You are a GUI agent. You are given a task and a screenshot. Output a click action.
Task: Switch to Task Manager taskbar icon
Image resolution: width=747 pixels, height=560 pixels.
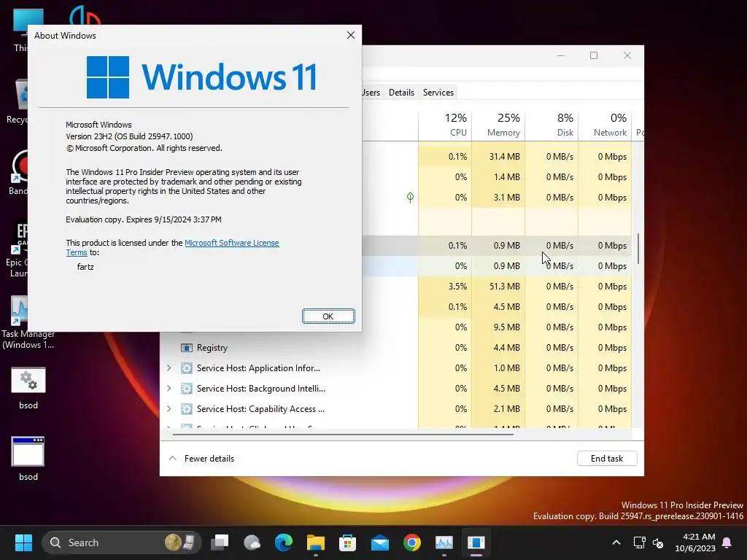tap(444, 542)
